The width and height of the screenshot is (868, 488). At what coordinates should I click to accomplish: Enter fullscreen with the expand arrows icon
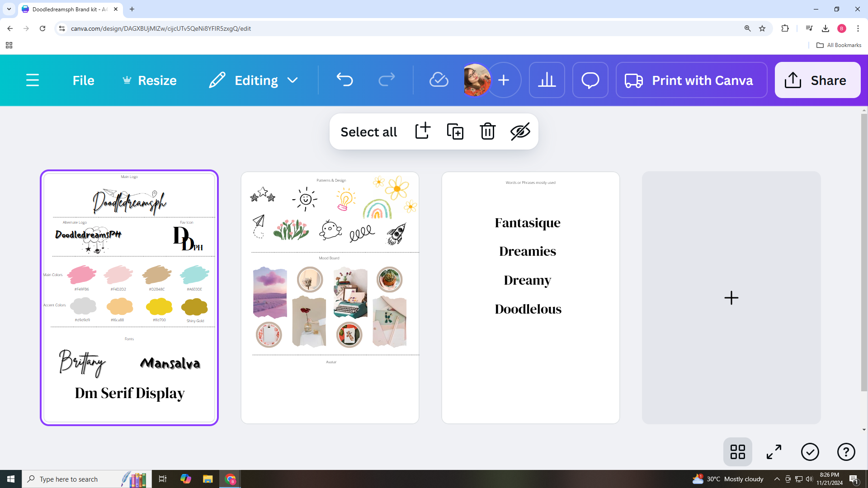(774, 451)
